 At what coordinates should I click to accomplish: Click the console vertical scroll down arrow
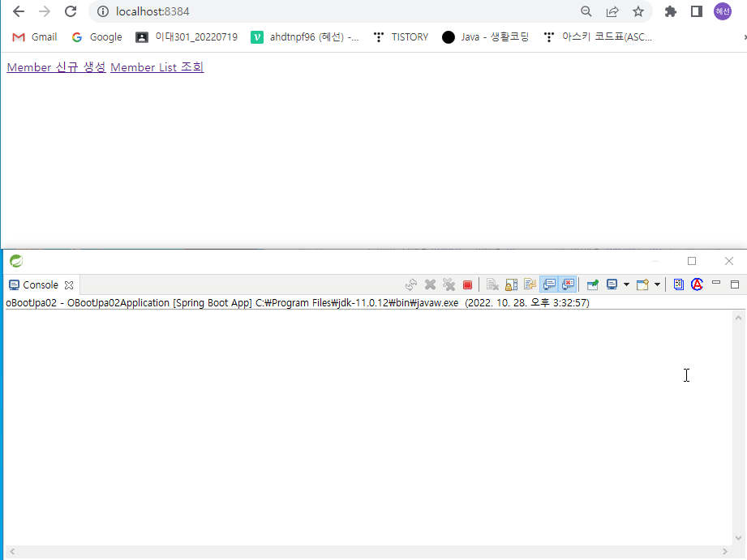pyautogui.click(x=738, y=538)
